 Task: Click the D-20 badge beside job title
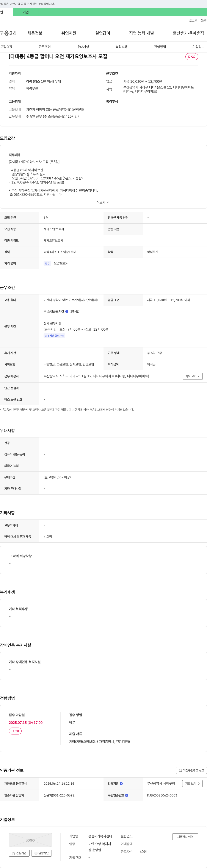pyautogui.click(x=191, y=57)
